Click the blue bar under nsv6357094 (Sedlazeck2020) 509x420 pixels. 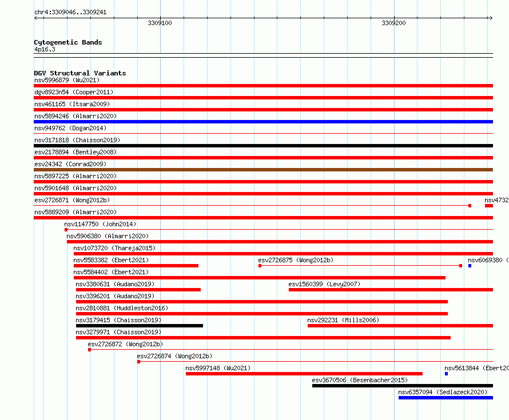pos(446,398)
